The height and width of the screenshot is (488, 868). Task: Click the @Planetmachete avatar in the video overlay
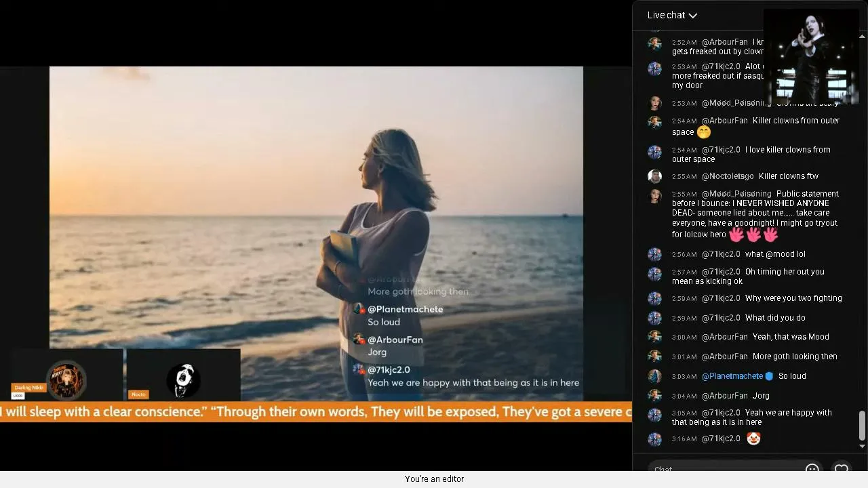click(359, 309)
